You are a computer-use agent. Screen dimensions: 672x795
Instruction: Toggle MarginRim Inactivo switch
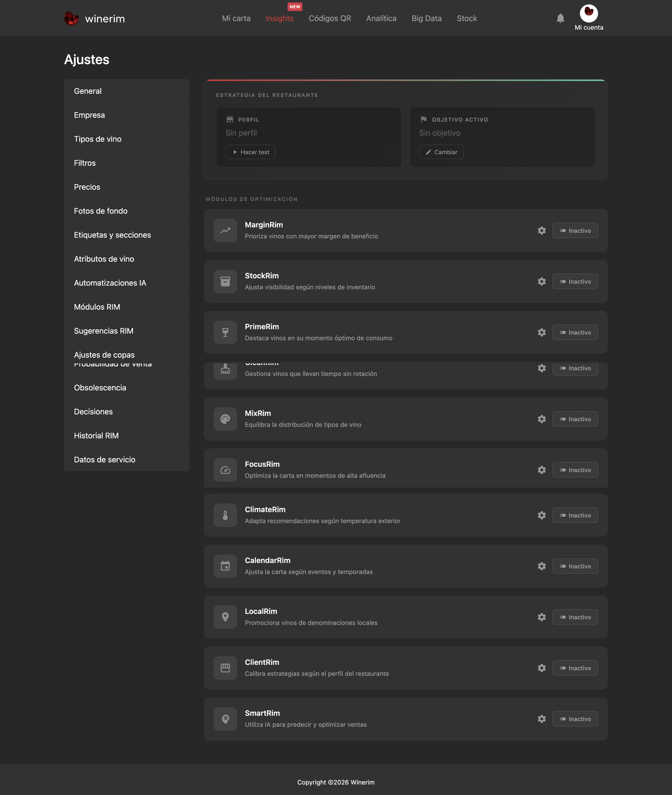click(x=575, y=230)
